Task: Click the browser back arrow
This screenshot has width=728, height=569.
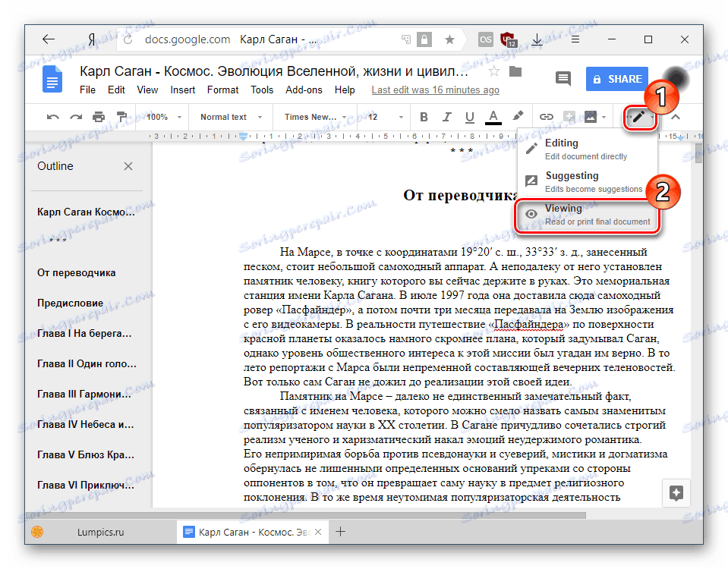Action: click(49, 39)
